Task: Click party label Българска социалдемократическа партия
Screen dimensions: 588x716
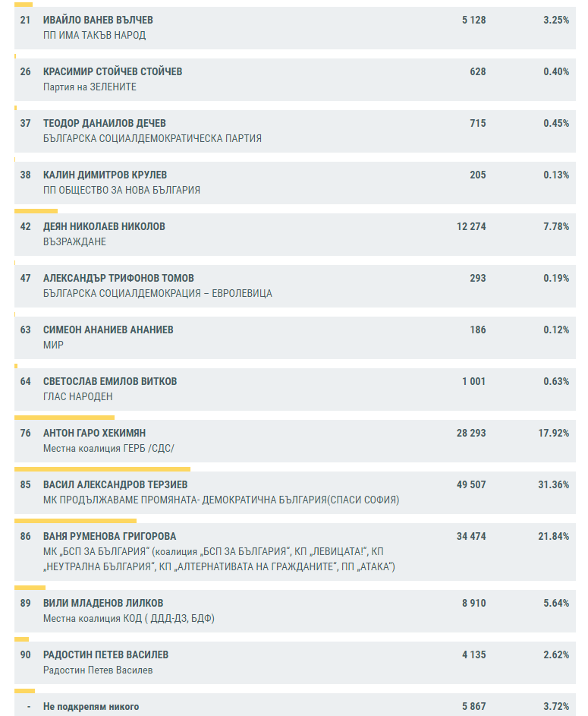Action: [x=153, y=138]
